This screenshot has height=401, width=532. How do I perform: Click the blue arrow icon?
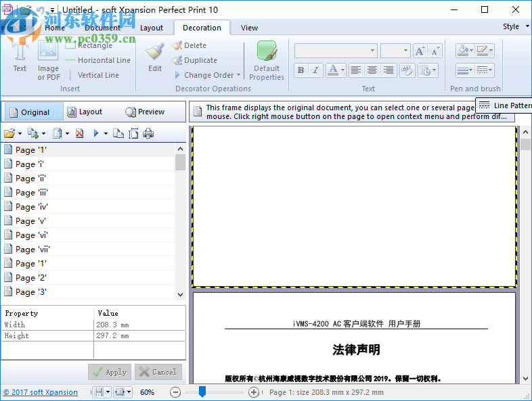(x=96, y=133)
